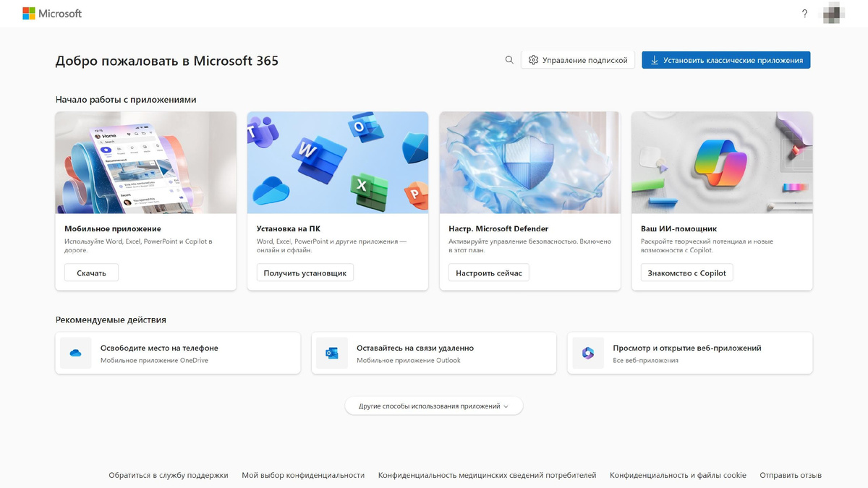Open Privacy and cookies link
Screen dimensions: 868x488
pyautogui.click(x=678, y=475)
